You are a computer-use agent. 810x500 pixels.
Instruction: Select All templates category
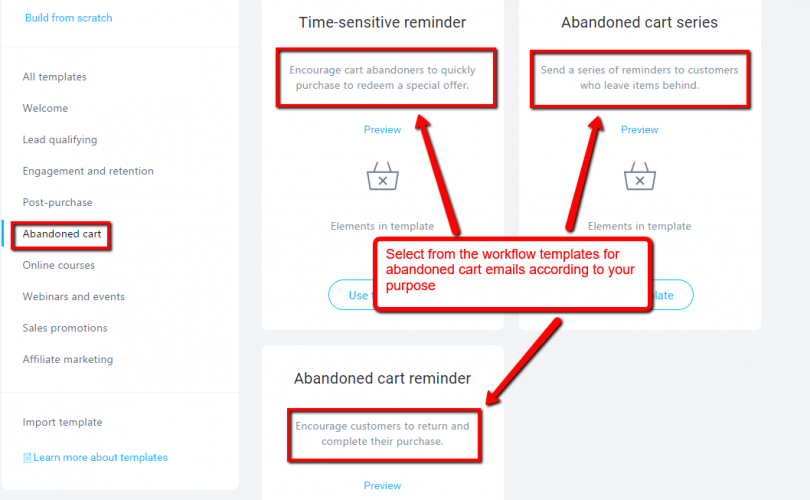coord(54,77)
